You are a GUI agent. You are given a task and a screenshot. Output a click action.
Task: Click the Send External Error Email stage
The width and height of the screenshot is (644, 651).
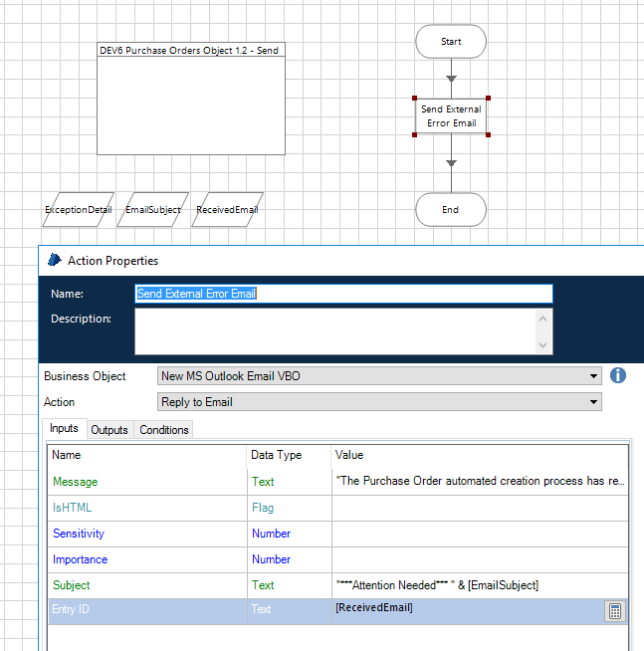451,116
